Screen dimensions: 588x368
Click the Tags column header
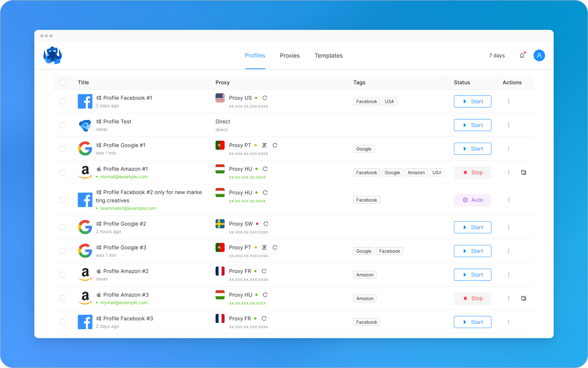pos(359,83)
